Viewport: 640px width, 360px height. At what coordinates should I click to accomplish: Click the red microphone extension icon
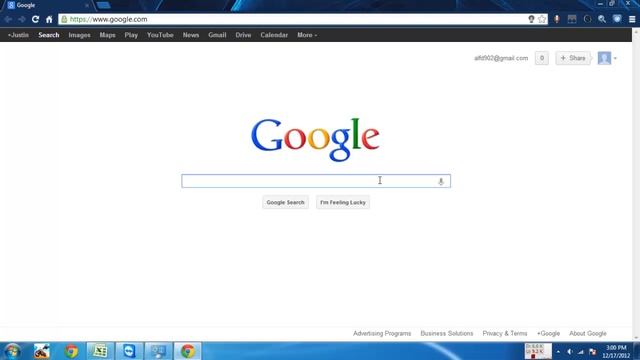click(x=556, y=19)
